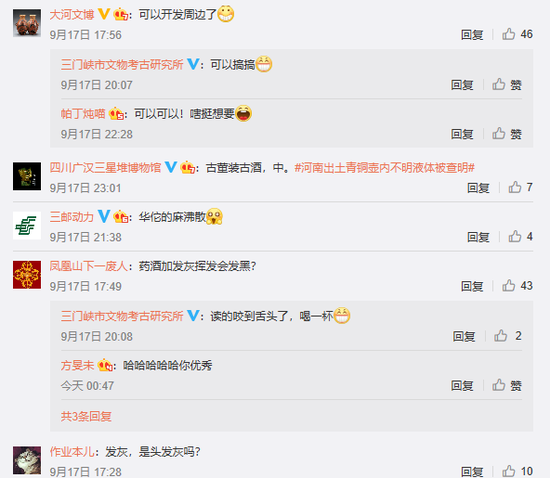Like 作业本儿's comment with 10 likes

[x=517, y=471]
